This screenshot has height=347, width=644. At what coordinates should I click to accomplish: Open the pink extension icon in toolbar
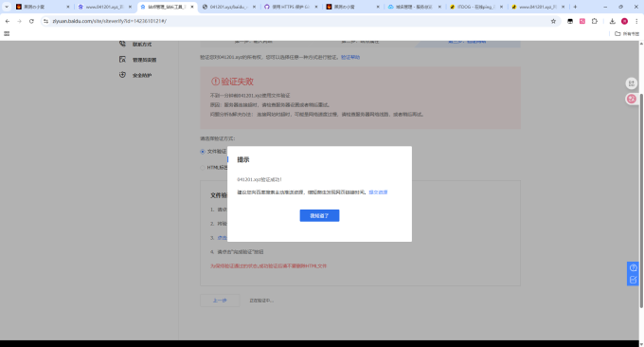pos(582,21)
